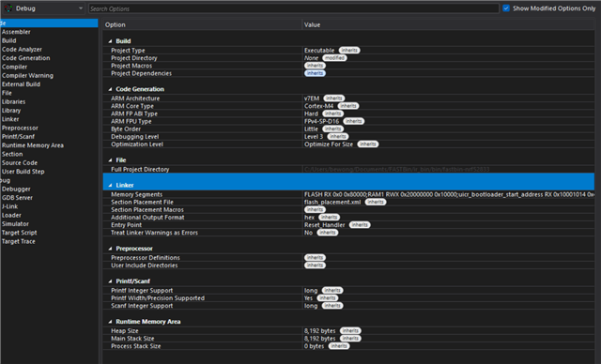Image resolution: width=601 pixels, height=364 pixels.
Task: Click the inherits badge on Project Macros
Action: coord(315,66)
